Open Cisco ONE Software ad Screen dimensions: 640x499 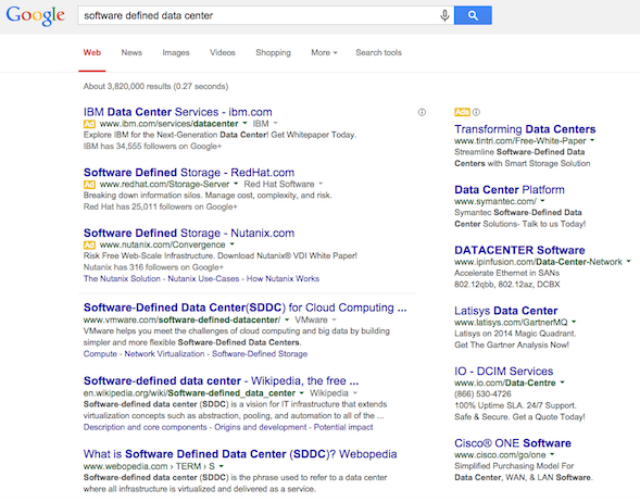coord(513,443)
